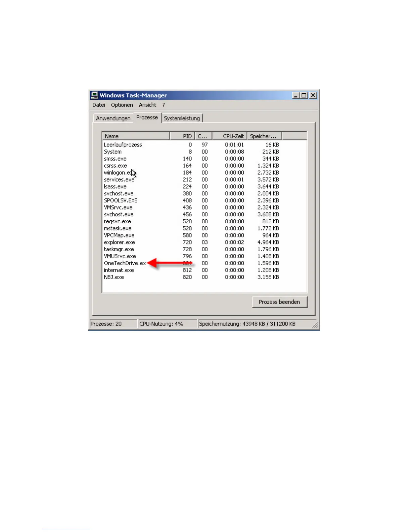Viewport: 411px width, 532px height.
Task: Select svchost.exe with PID 456
Action: pyautogui.click(x=191, y=214)
